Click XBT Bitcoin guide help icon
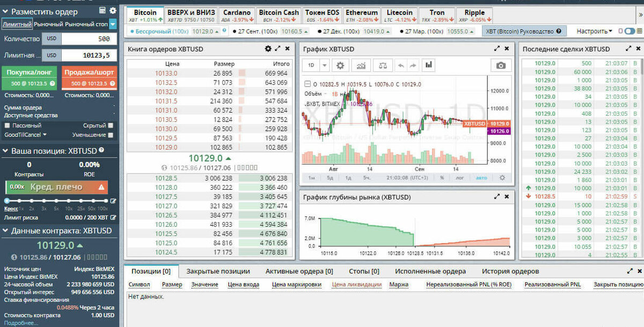Viewport: 644px width, 327px height. tap(559, 32)
